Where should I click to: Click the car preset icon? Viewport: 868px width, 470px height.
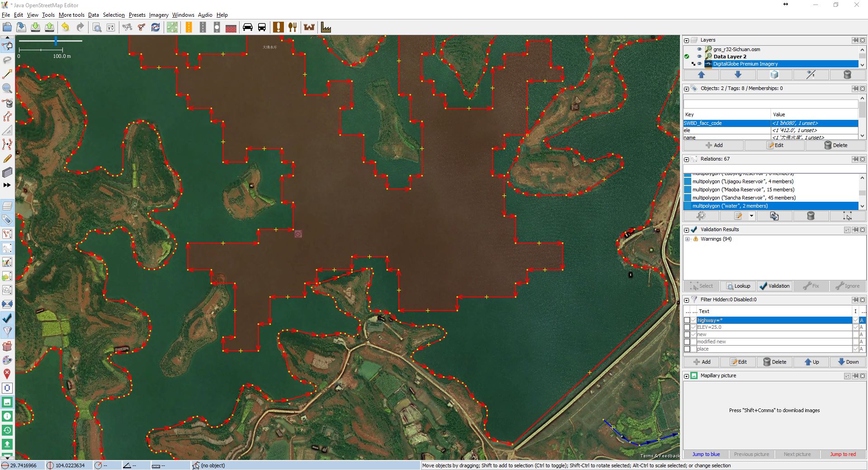(248, 27)
